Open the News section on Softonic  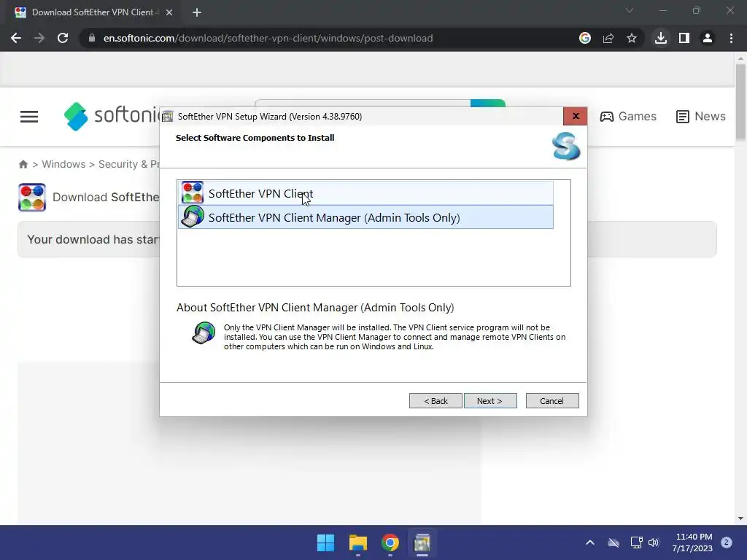(701, 116)
